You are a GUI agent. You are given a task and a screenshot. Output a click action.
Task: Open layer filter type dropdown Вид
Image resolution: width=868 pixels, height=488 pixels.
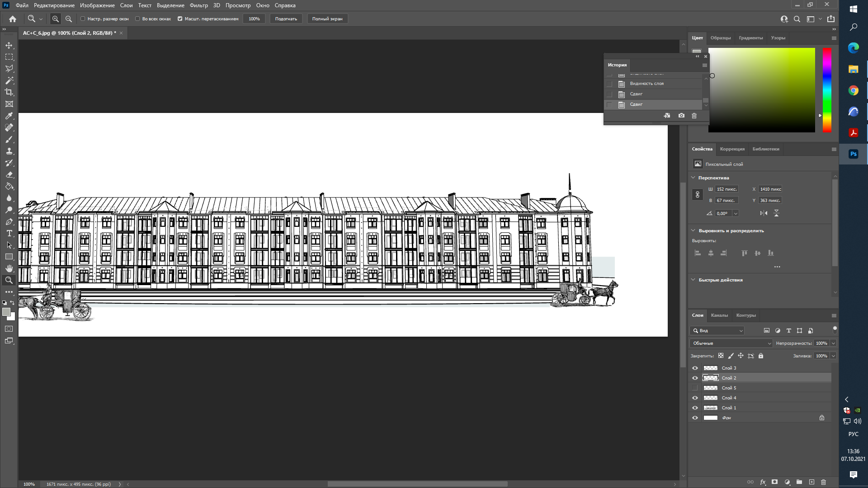click(717, 331)
